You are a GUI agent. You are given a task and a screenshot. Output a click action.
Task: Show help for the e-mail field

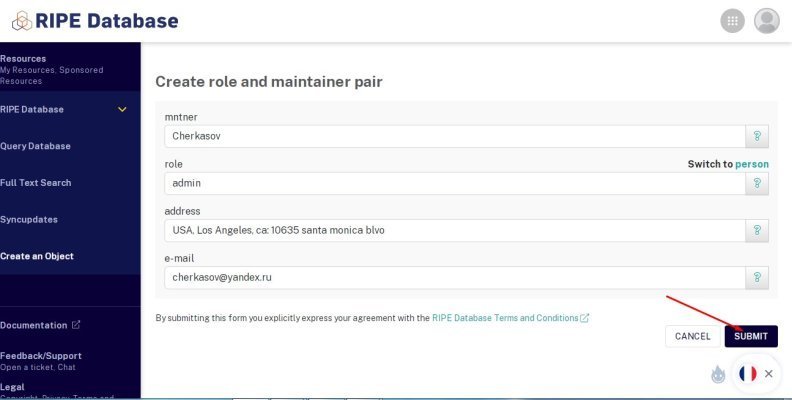[x=757, y=277]
